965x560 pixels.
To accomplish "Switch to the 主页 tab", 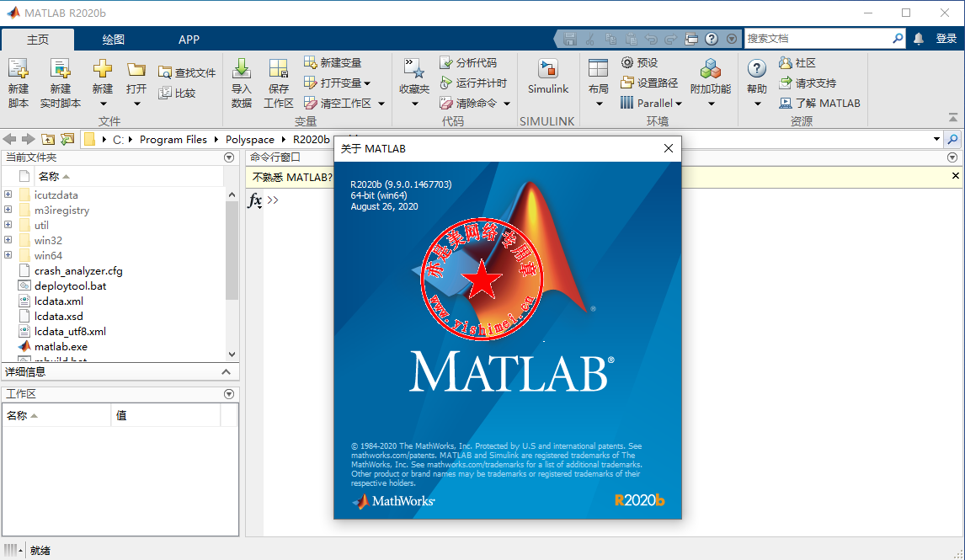I will 38,40.
